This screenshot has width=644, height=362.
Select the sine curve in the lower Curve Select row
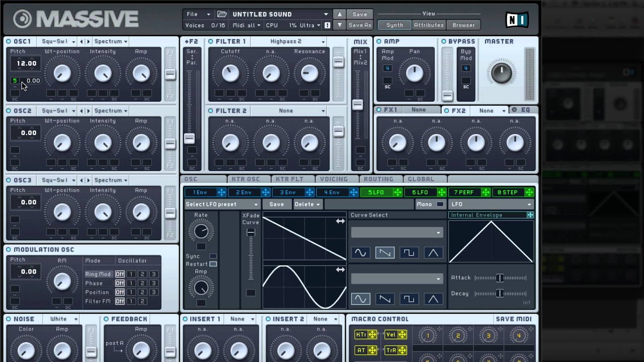tap(360, 299)
